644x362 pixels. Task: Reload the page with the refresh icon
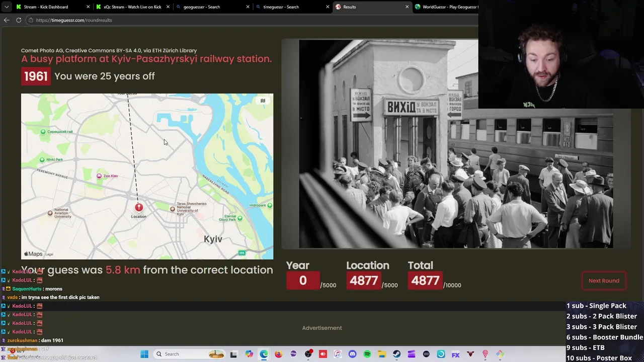click(x=19, y=20)
